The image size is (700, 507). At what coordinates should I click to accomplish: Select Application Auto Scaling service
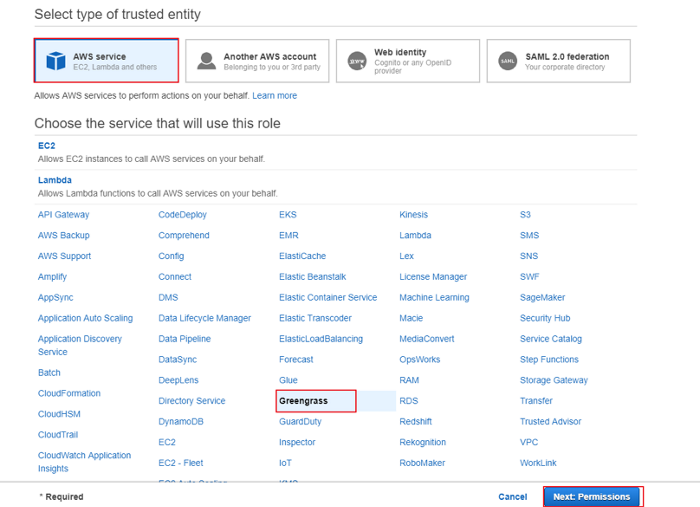[85, 318]
